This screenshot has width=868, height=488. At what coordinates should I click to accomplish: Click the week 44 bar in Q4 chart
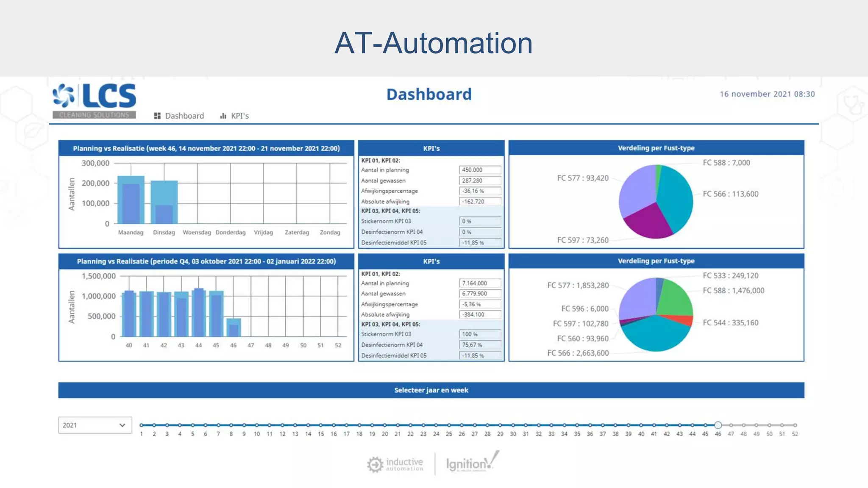click(x=199, y=313)
